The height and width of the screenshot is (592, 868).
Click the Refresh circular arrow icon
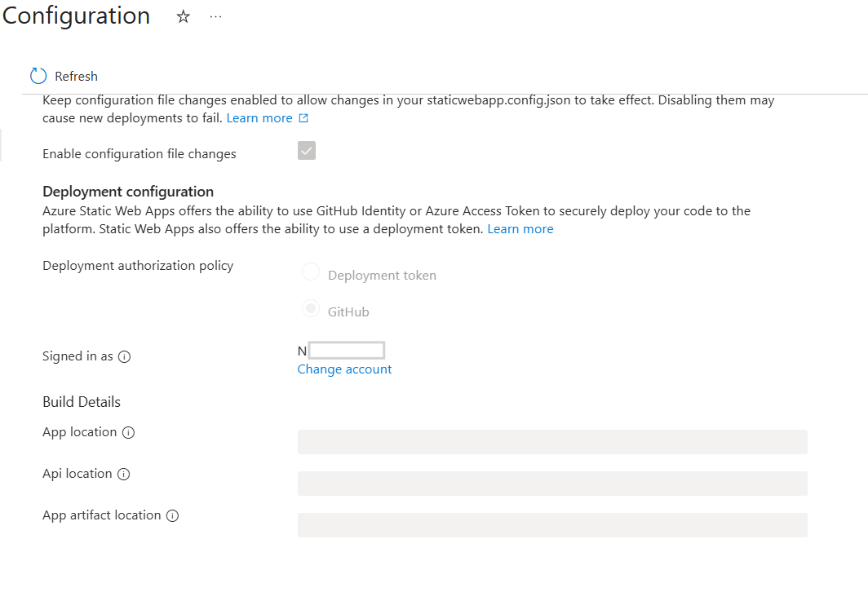38,76
